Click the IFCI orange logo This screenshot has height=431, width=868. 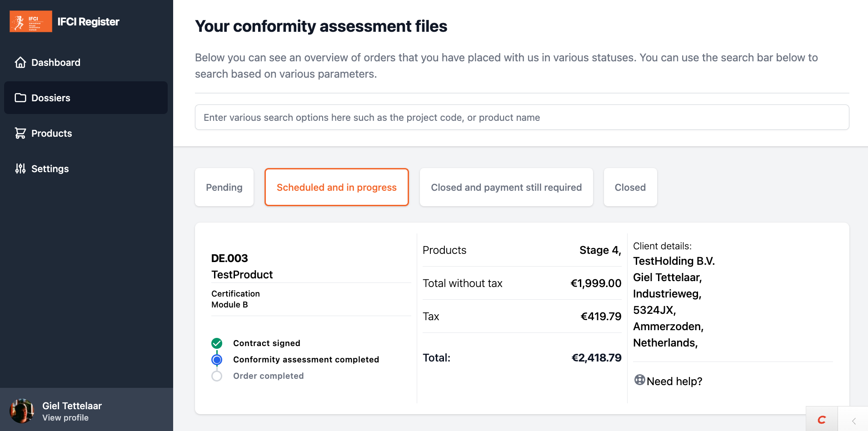pyautogui.click(x=31, y=21)
